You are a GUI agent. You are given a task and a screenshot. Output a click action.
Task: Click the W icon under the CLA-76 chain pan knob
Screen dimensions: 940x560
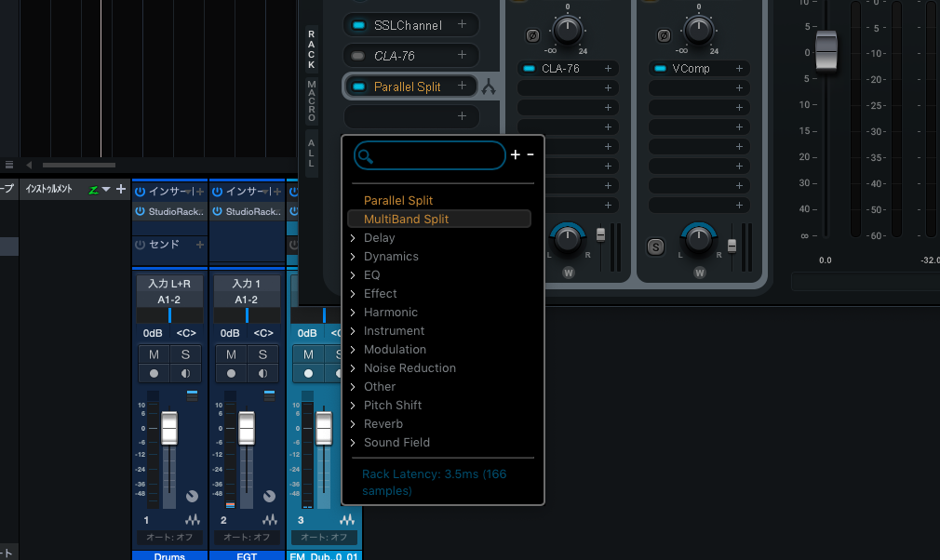569,273
